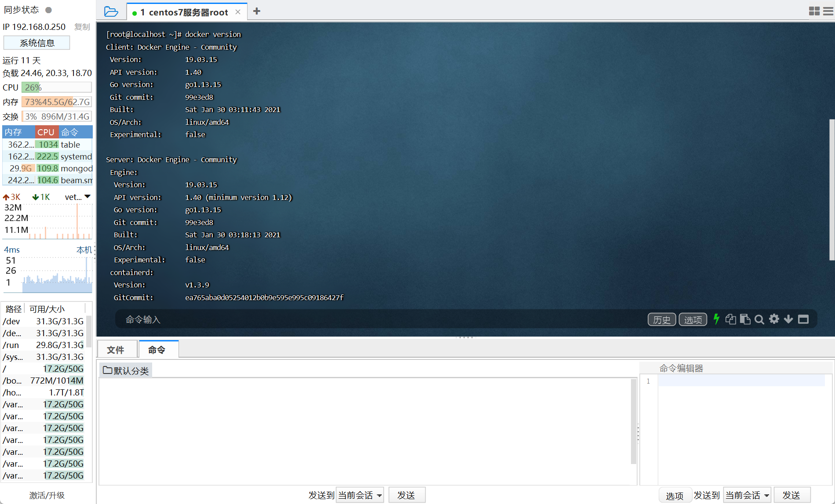835x504 pixels.
Task: Click the 内存 73% usage bar
Action: (57, 102)
